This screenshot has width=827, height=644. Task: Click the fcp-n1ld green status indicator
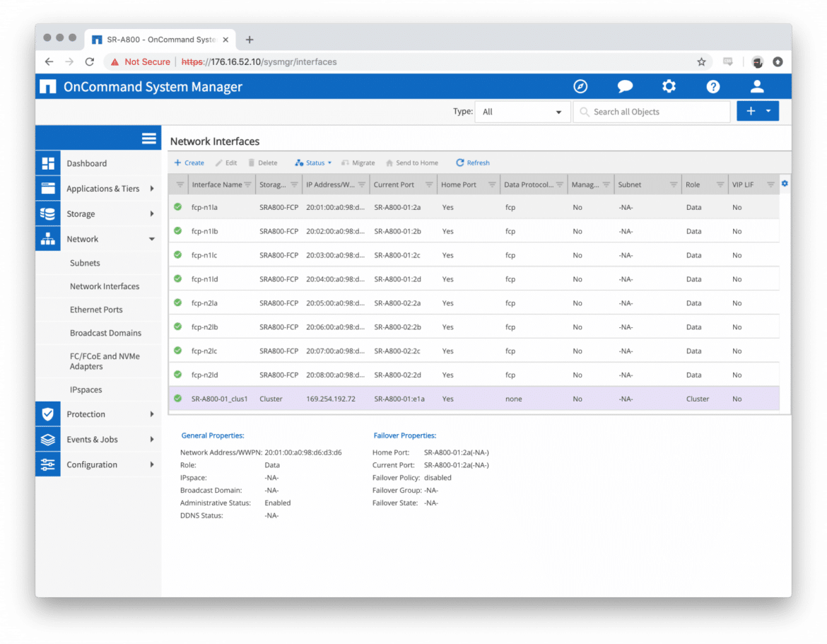point(177,279)
